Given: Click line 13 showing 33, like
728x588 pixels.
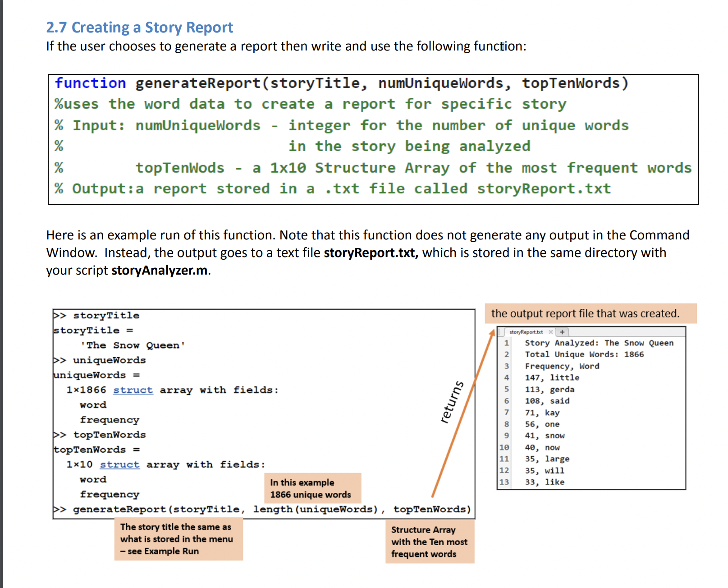Looking at the screenshot, I should (x=545, y=482).
